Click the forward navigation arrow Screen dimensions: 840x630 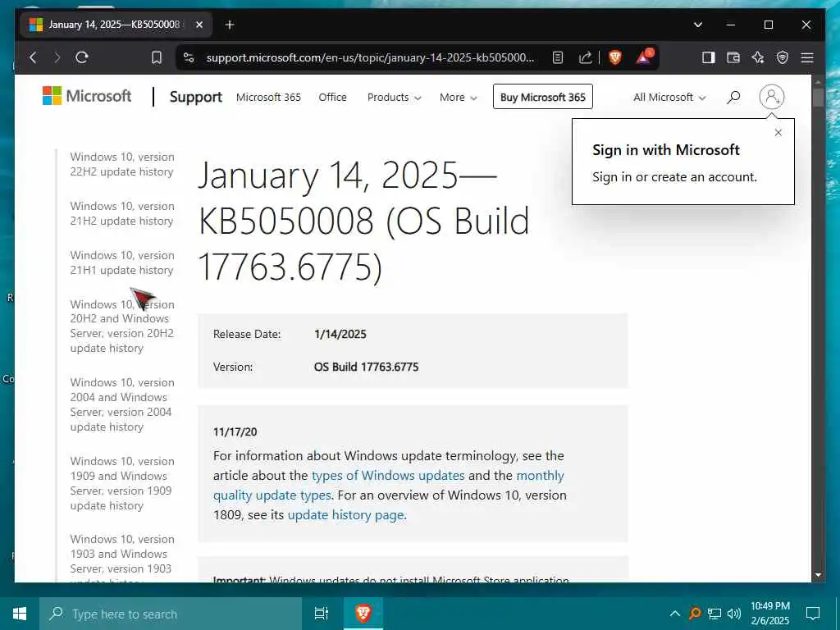[57, 57]
